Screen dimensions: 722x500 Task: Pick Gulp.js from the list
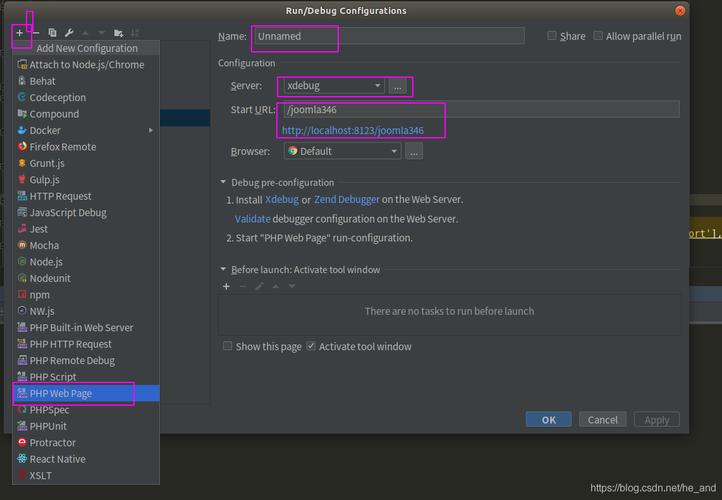pos(86,180)
